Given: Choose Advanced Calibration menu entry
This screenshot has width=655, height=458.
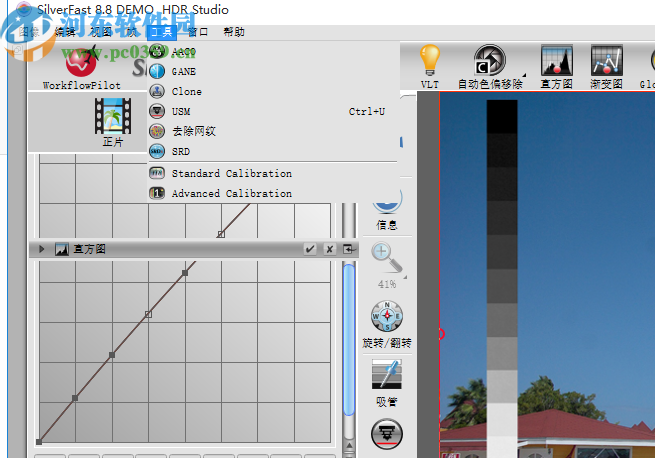Looking at the screenshot, I should point(273,193).
